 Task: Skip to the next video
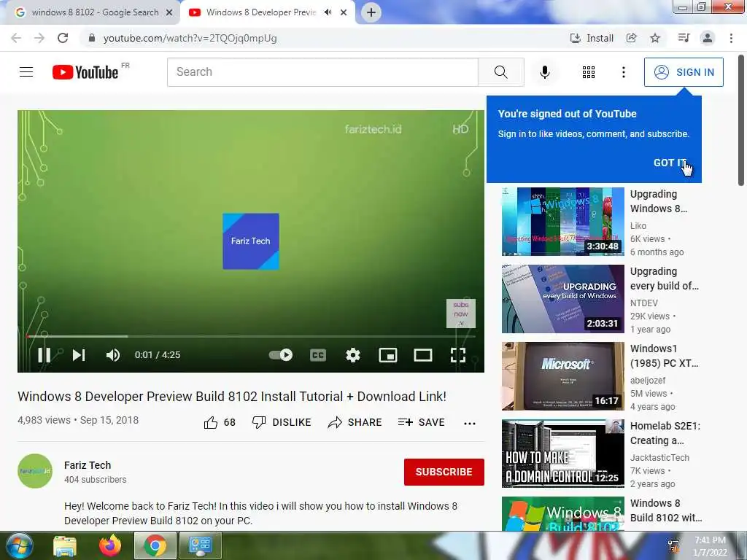(x=79, y=355)
